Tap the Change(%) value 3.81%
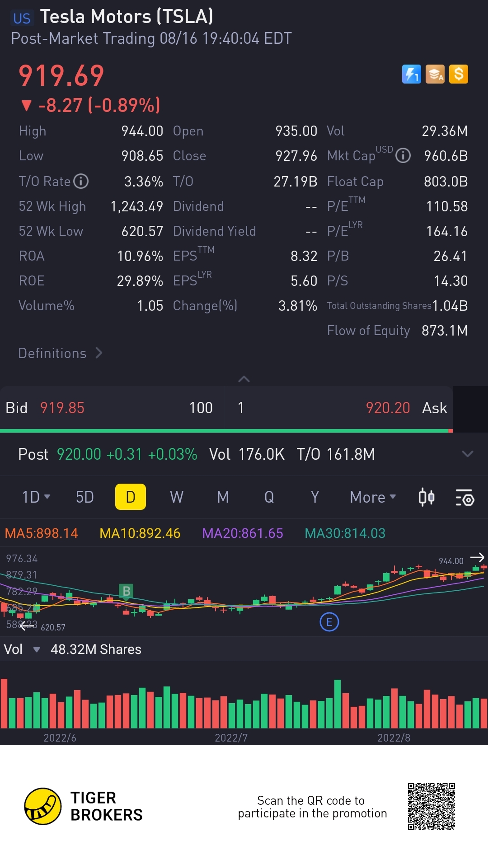 point(298,306)
